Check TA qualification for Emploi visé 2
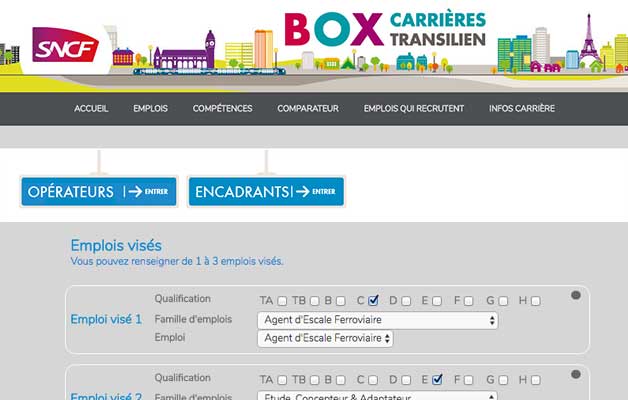The width and height of the screenshot is (628, 400). tap(282, 380)
